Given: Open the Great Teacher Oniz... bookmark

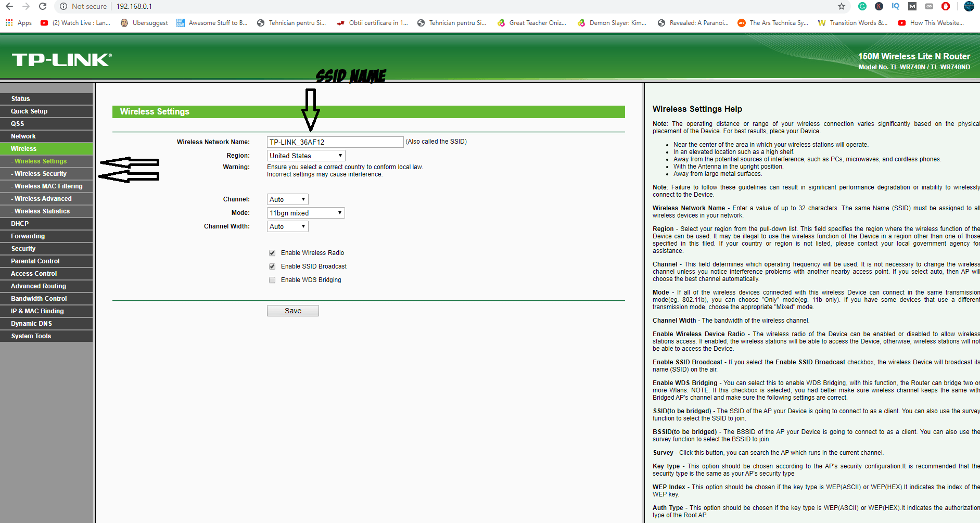Looking at the screenshot, I should (x=532, y=23).
